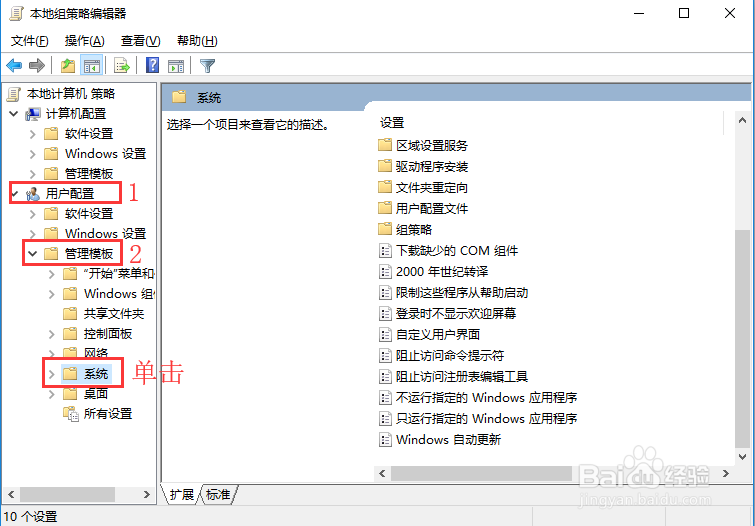
Task: Toggle the Show/Hide console tree icon
Action: click(x=91, y=66)
